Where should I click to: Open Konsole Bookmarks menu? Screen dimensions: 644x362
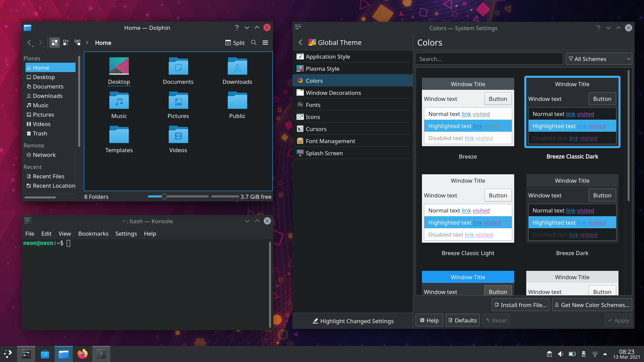click(x=93, y=234)
